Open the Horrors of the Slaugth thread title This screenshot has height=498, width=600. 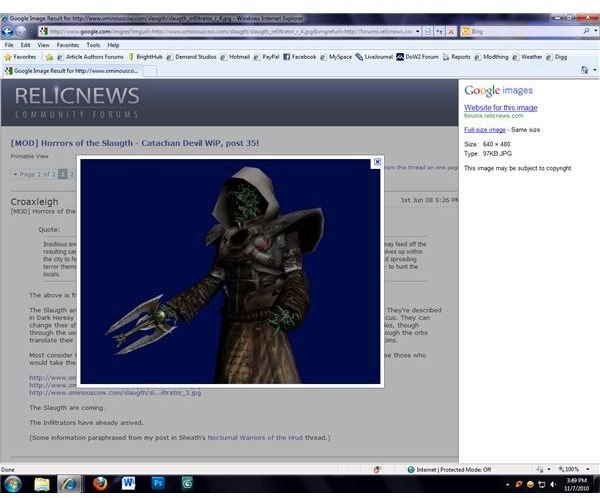pyautogui.click(x=135, y=143)
